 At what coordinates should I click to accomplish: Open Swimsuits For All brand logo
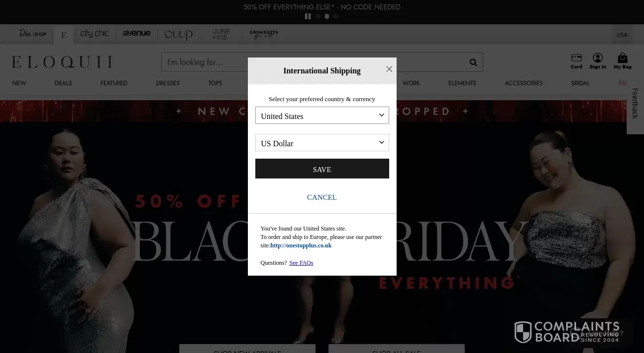tap(264, 34)
